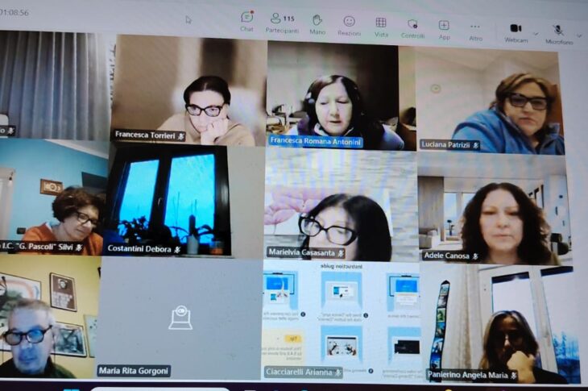Image resolution: width=588 pixels, height=391 pixels.
Task: Open the Chat panel
Action: [x=246, y=21]
